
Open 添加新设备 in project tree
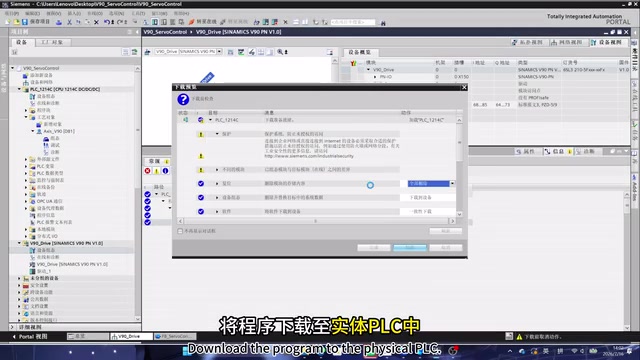(x=41, y=75)
